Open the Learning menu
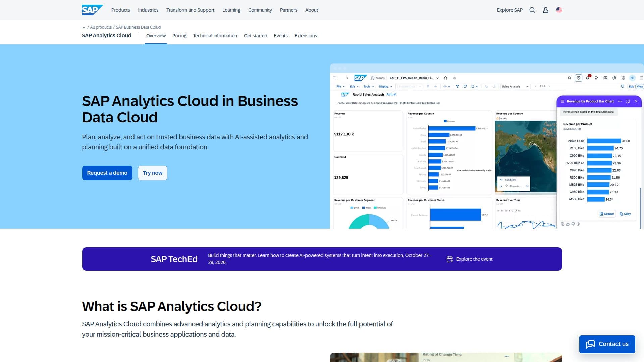 coord(231,10)
